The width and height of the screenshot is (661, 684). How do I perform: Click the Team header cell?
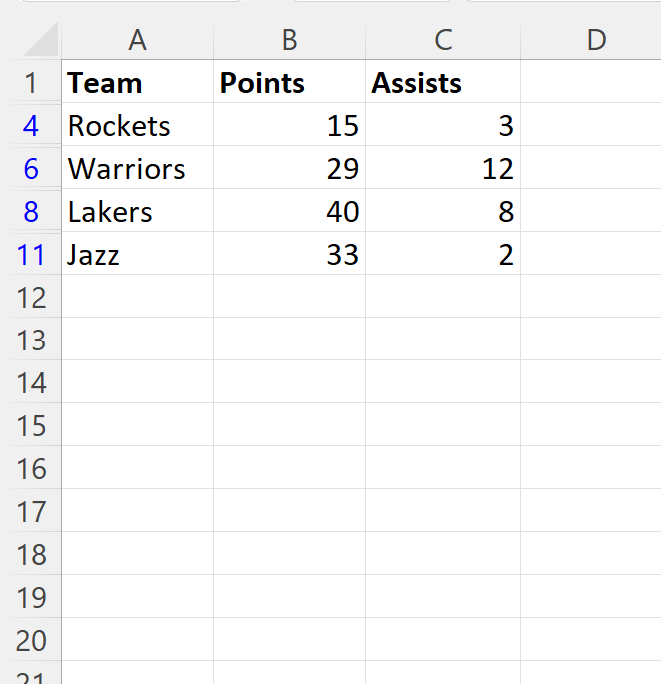(x=137, y=83)
